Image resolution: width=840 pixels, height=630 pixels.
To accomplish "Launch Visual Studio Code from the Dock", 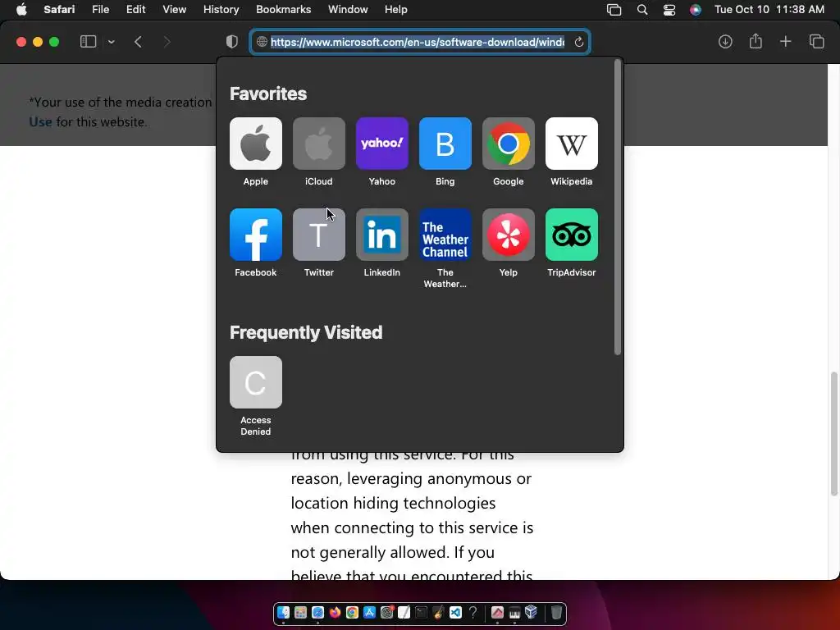I will tap(455, 612).
